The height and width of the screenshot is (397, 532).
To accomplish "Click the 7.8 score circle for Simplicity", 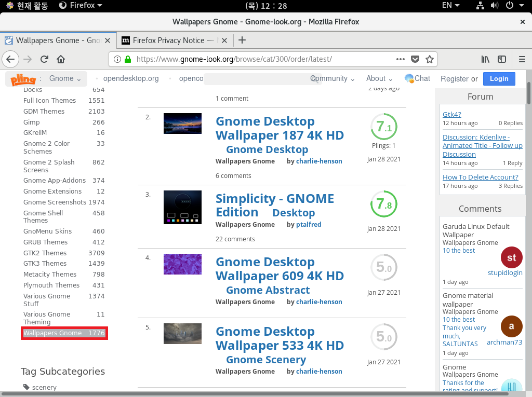I will coord(384,204).
